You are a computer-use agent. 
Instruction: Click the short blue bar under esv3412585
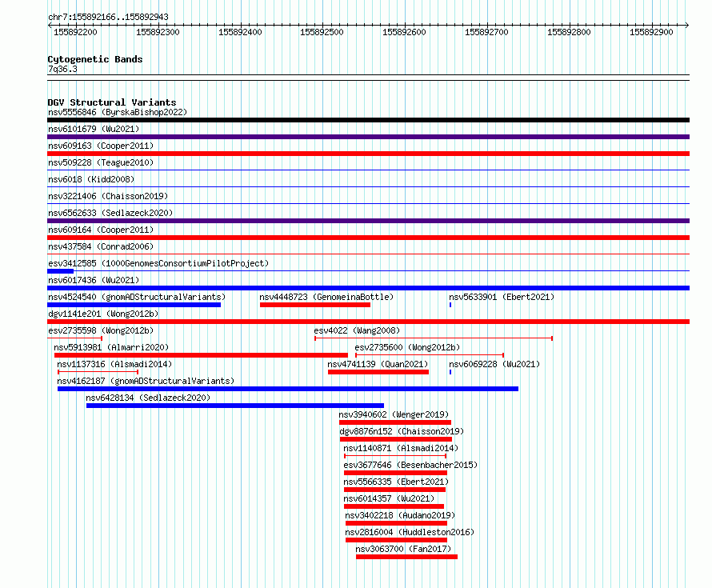point(60,271)
